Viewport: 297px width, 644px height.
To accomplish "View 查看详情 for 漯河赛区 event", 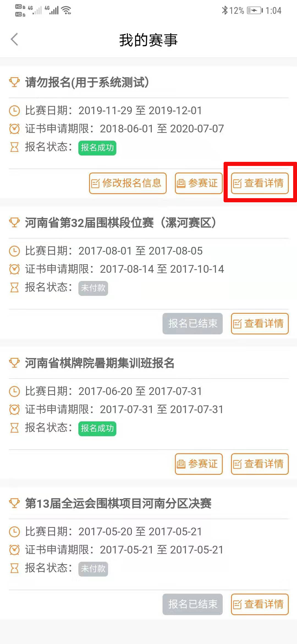I will 260,324.
